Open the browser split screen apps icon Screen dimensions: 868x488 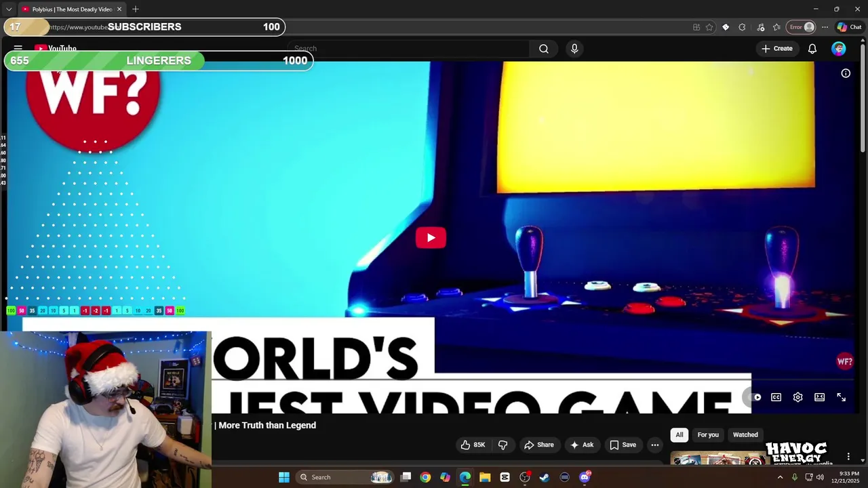click(696, 27)
